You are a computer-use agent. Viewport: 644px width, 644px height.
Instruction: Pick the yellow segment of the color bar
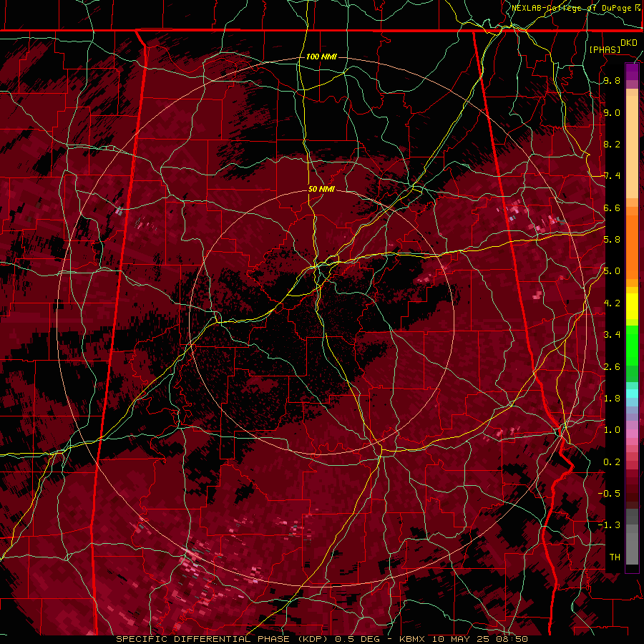click(x=632, y=306)
